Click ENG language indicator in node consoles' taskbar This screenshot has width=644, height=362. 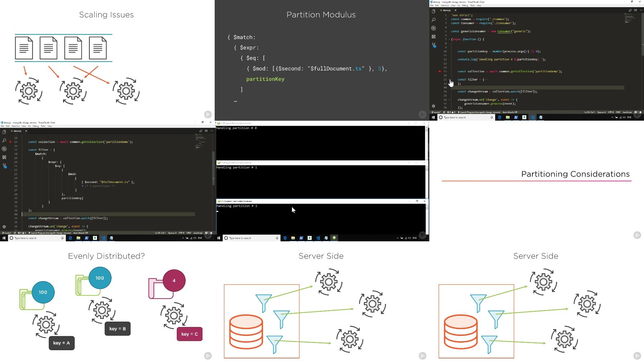tap(415, 238)
